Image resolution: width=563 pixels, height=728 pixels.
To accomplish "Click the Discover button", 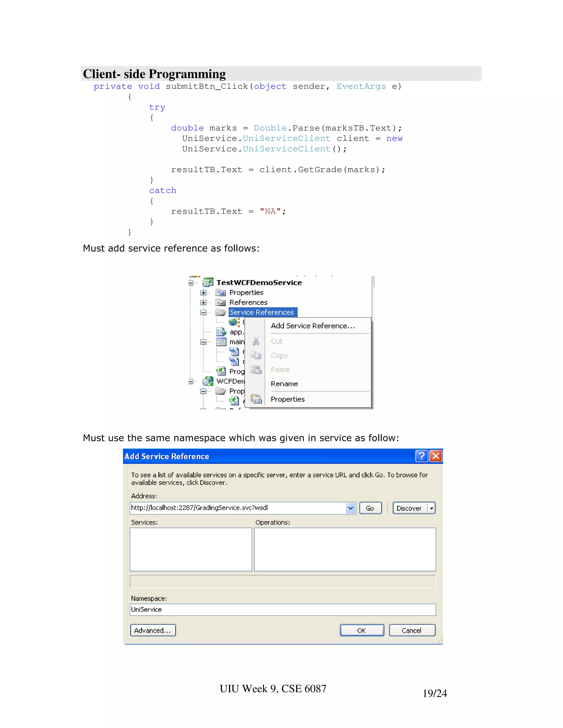I will (410, 508).
